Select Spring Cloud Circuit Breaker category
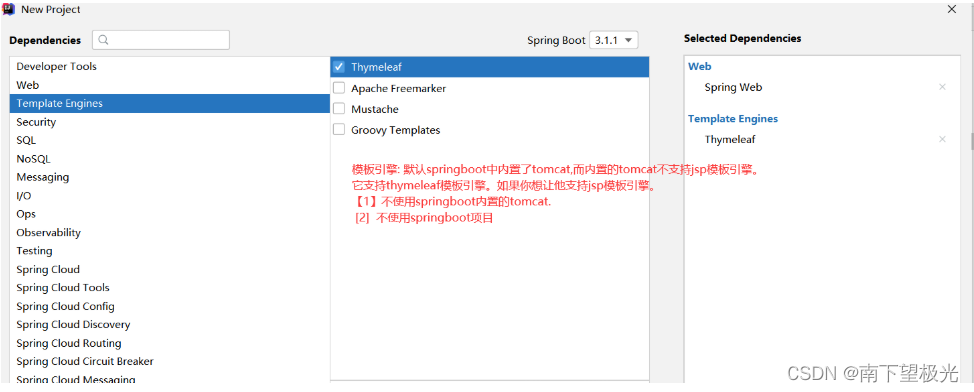This screenshot has width=974, height=392. [170, 361]
